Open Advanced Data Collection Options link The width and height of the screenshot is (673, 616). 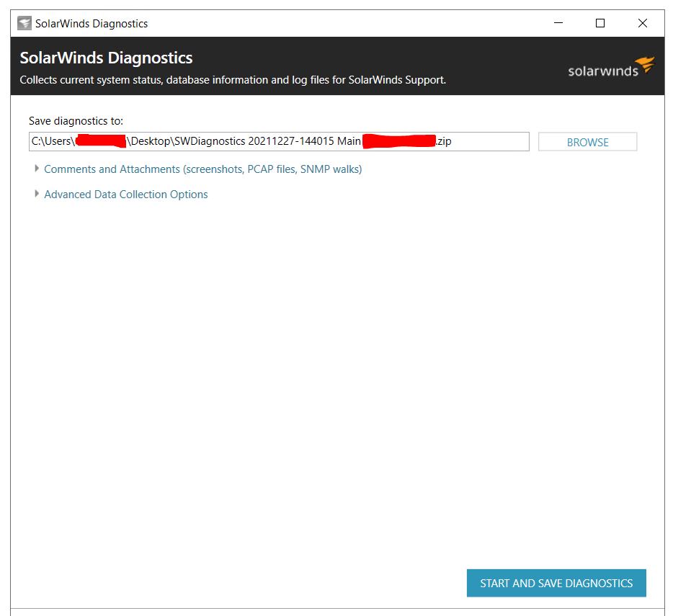coord(126,195)
